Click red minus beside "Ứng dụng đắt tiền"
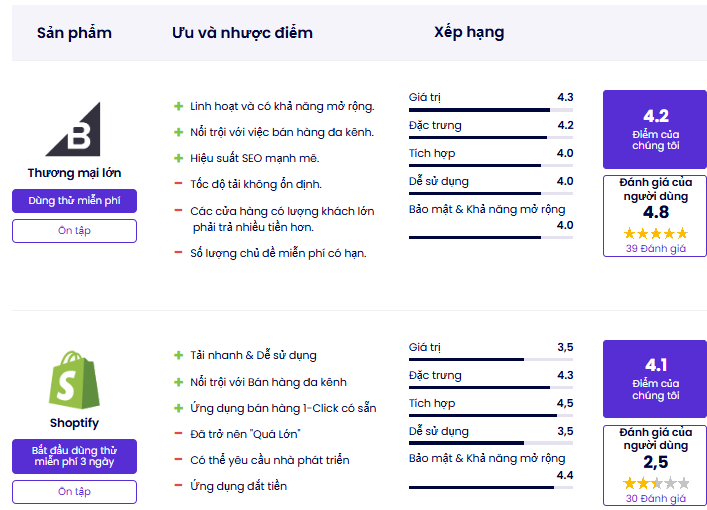Image resolution: width=707 pixels, height=510 pixels. [179, 485]
